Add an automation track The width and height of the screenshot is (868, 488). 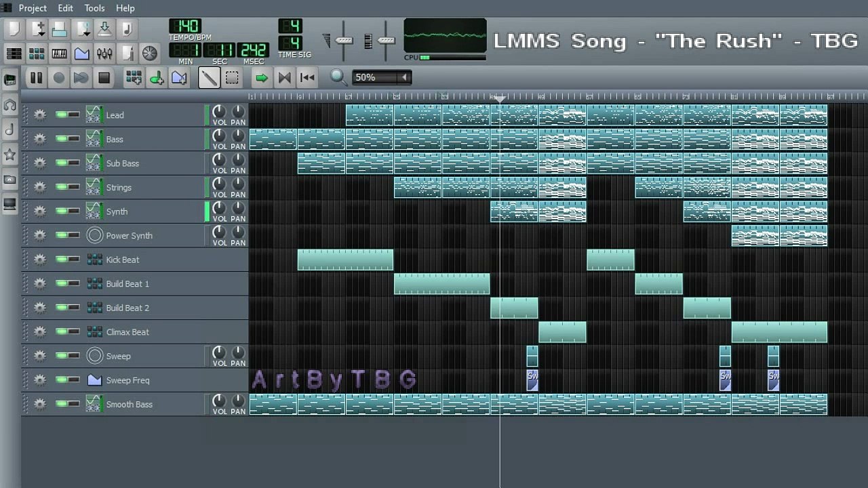[x=179, y=78]
